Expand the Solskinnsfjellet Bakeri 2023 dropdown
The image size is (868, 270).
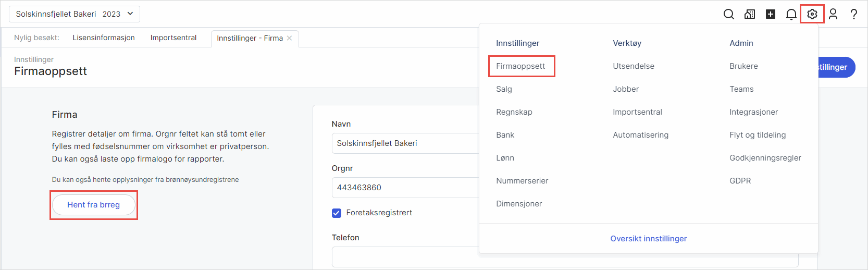click(74, 14)
